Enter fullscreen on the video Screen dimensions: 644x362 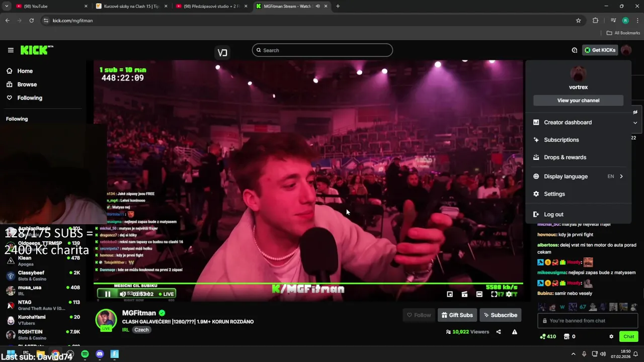[x=494, y=294]
